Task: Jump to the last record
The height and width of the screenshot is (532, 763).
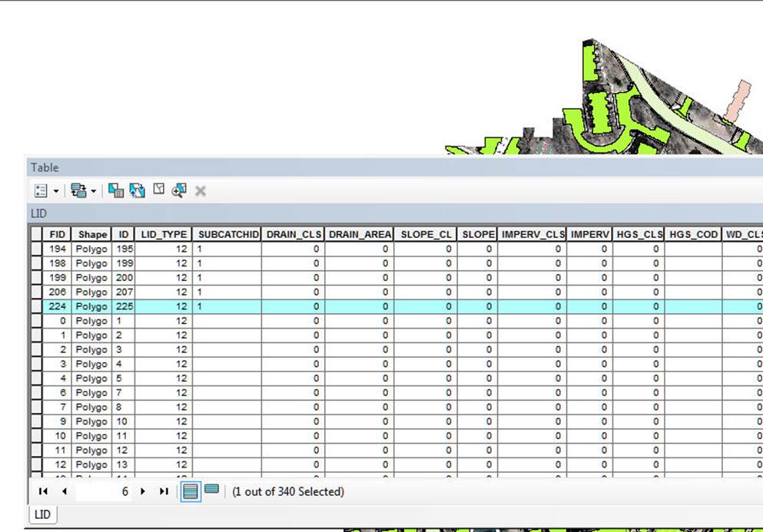Action: (x=163, y=491)
